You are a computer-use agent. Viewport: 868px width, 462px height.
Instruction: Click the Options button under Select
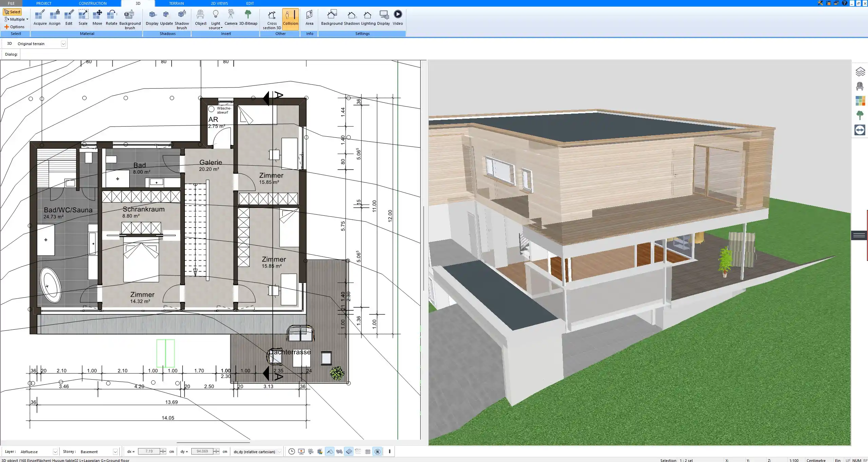[15, 26]
